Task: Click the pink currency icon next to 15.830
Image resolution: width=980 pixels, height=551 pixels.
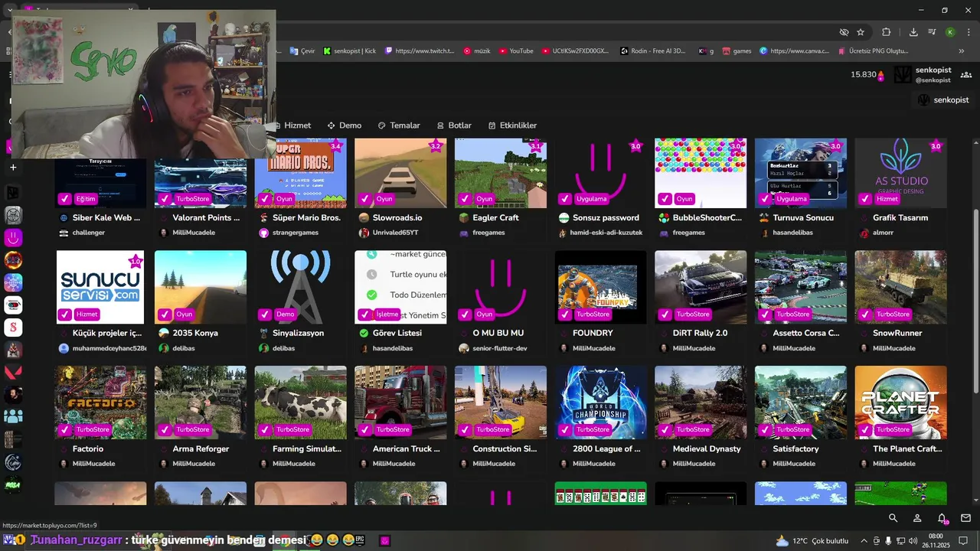Action: [881, 75]
